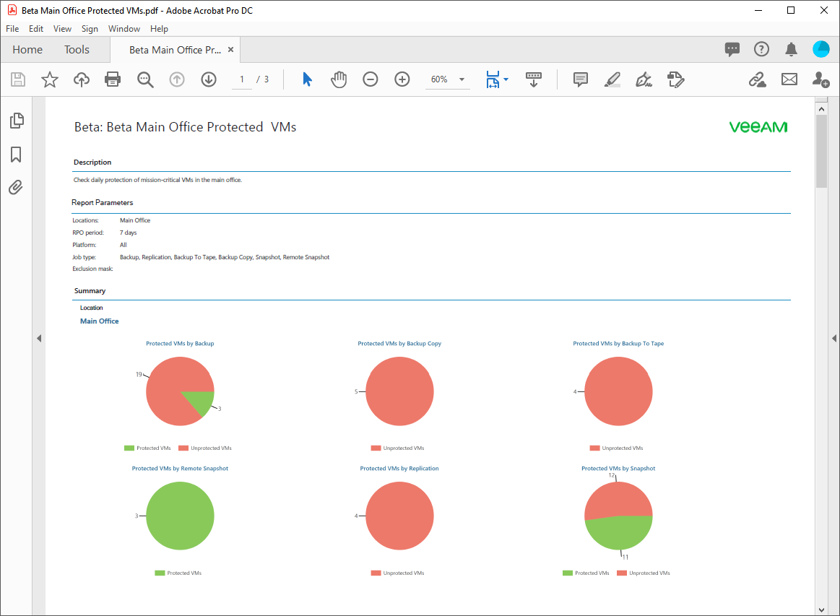Click the Snapshot pie chart
The image size is (840, 616).
[x=618, y=516]
